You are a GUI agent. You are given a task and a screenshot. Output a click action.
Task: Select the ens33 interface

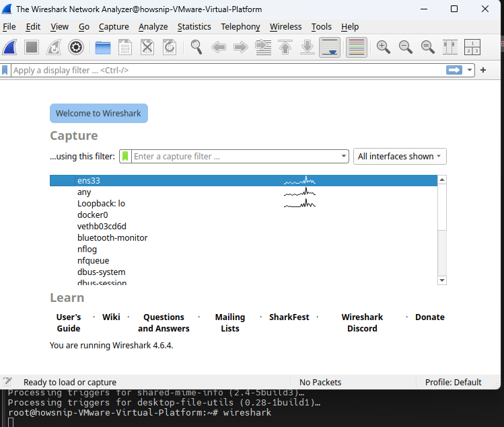[244, 181]
